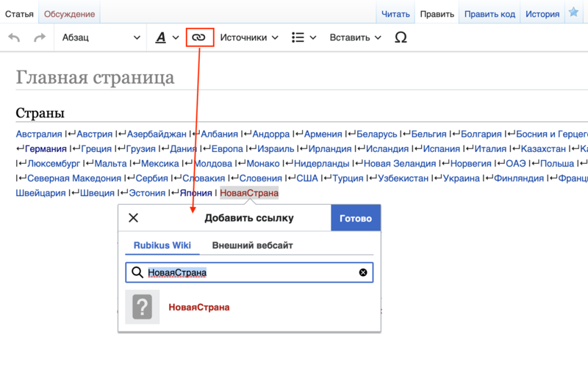The width and height of the screenshot is (588, 370).
Task: Open the Обсуждение tab
Action: click(x=69, y=14)
